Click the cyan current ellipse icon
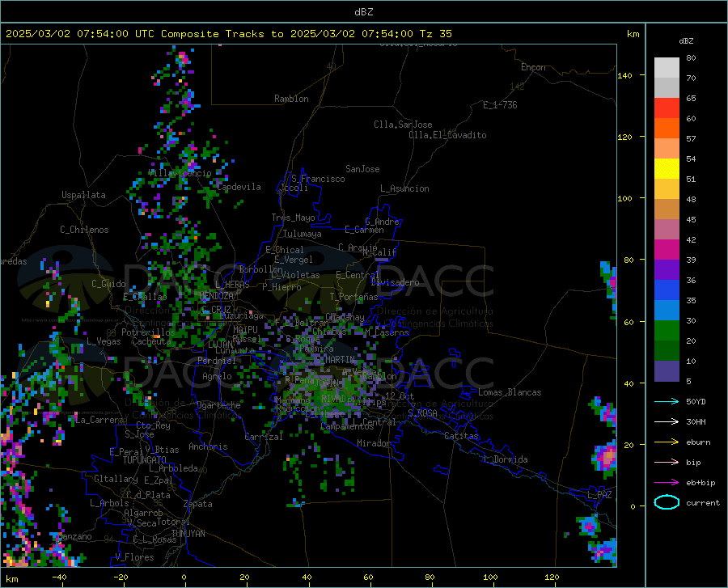 pos(667,502)
